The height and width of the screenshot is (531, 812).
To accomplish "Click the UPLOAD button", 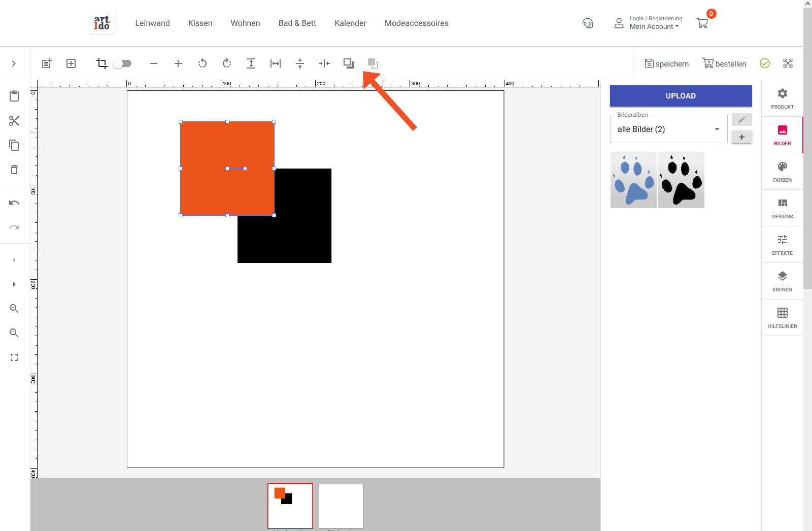I will (681, 96).
